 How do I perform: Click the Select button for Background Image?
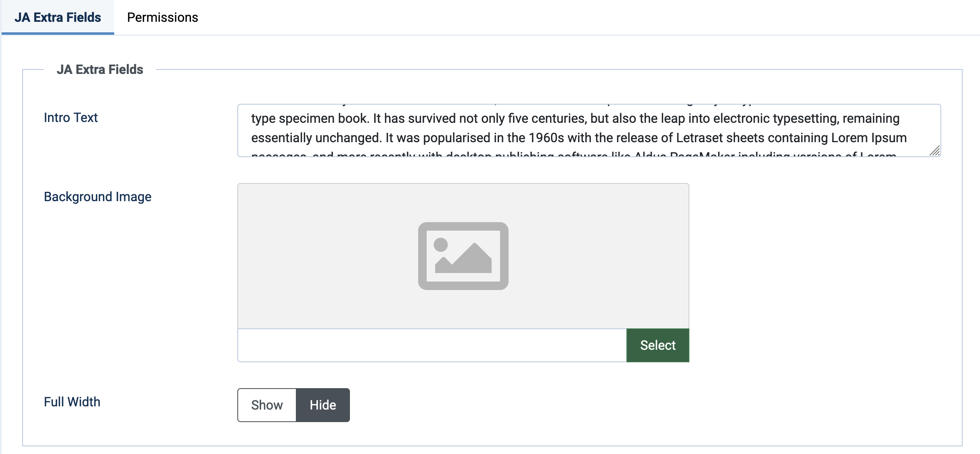click(x=658, y=345)
